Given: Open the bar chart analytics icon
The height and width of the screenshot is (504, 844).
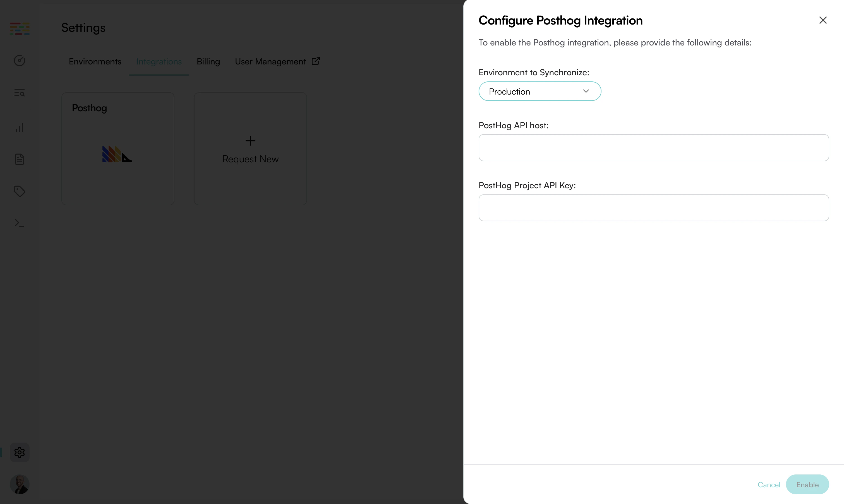Looking at the screenshot, I should (19, 128).
